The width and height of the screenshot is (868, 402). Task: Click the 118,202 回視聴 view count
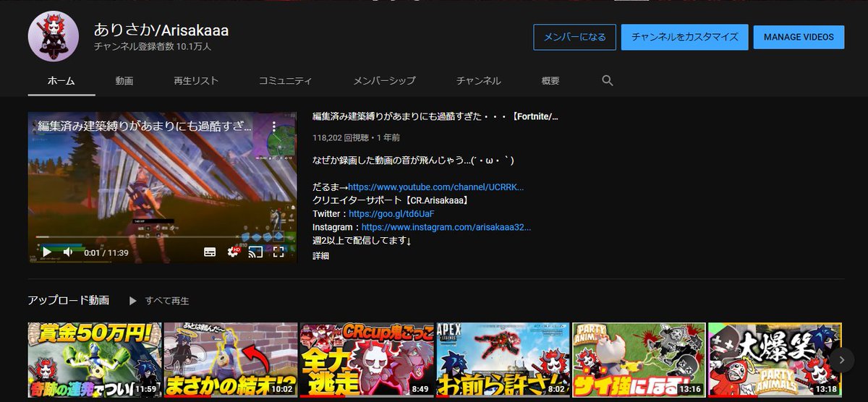tap(341, 137)
